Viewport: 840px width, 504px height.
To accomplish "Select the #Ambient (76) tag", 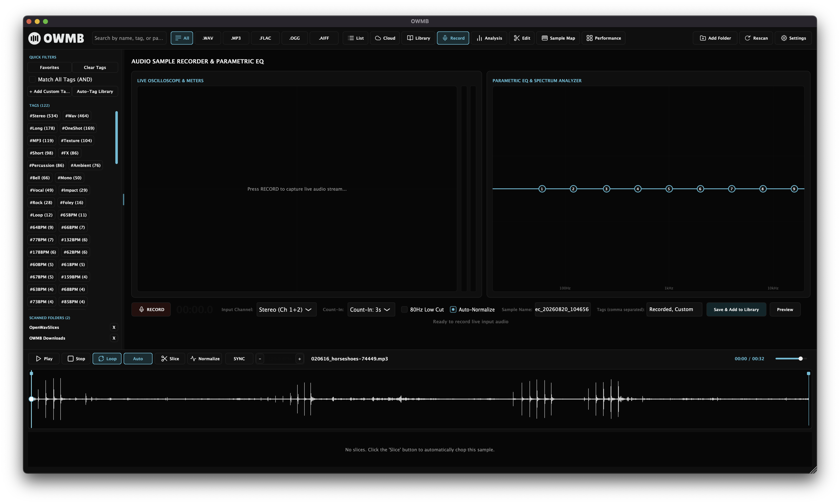I will tap(86, 165).
